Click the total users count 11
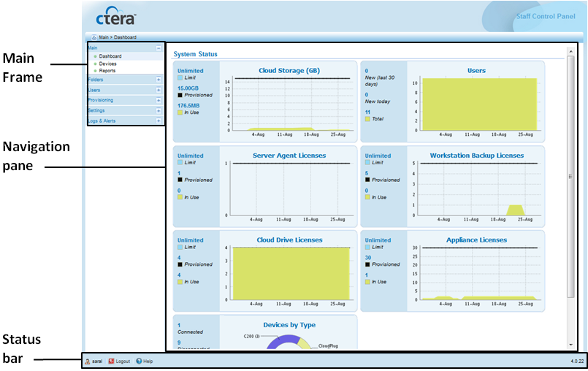588x371 pixels. (x=367, y=112)
